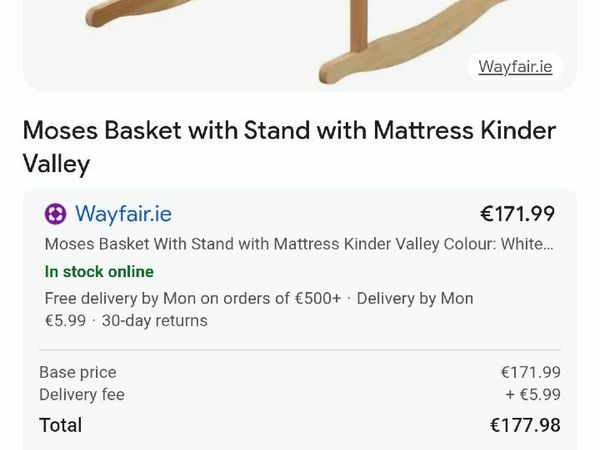The image size is (600, 450).
Task: Open the Wayfair.ie merchant name link
Action: coord(123,214)
